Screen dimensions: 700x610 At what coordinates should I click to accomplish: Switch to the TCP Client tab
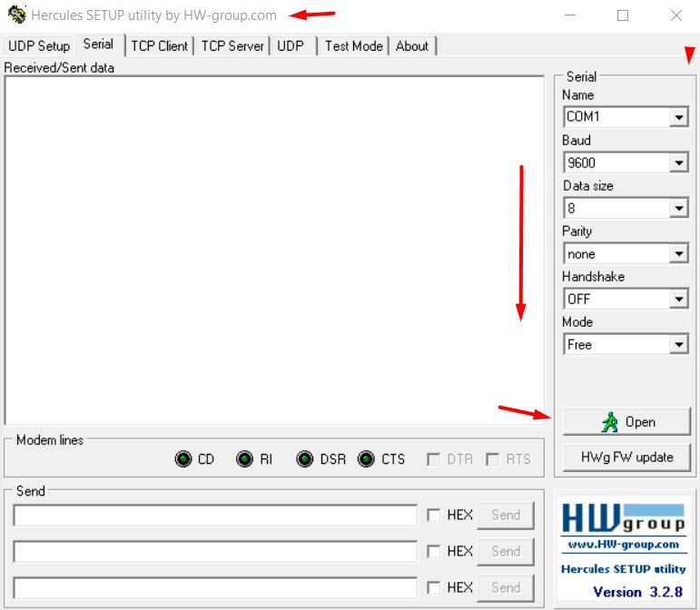coord(160,46)
